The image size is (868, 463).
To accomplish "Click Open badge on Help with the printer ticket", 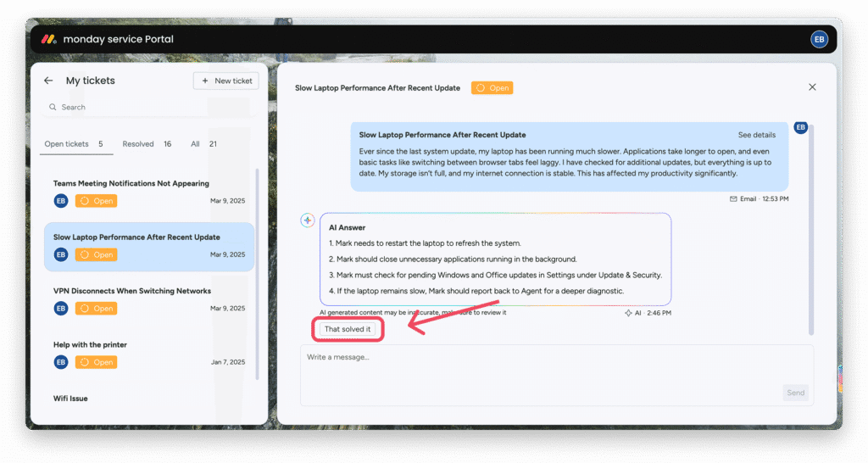I will pos(97,362).
